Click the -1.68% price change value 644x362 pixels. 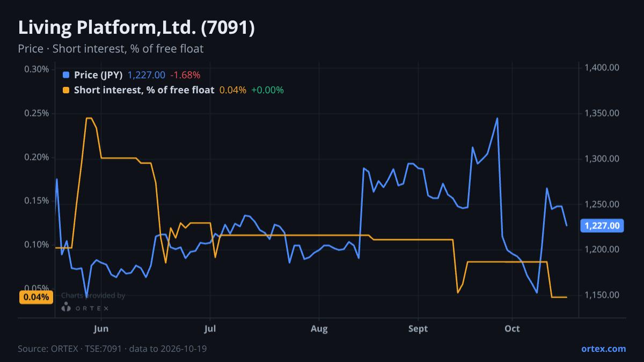pyautogui.click(x=185, y=75)
